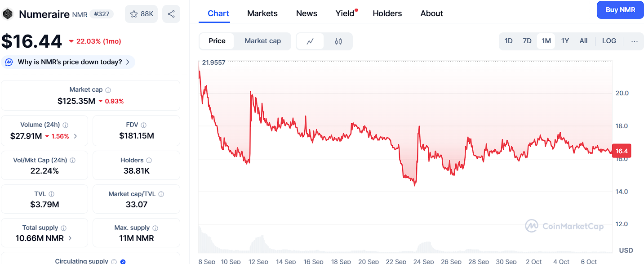The height and width of the screenshot is (264, 644).
Task: Click the Numeraire coin logo icon
Action: (x=8, y=14)
